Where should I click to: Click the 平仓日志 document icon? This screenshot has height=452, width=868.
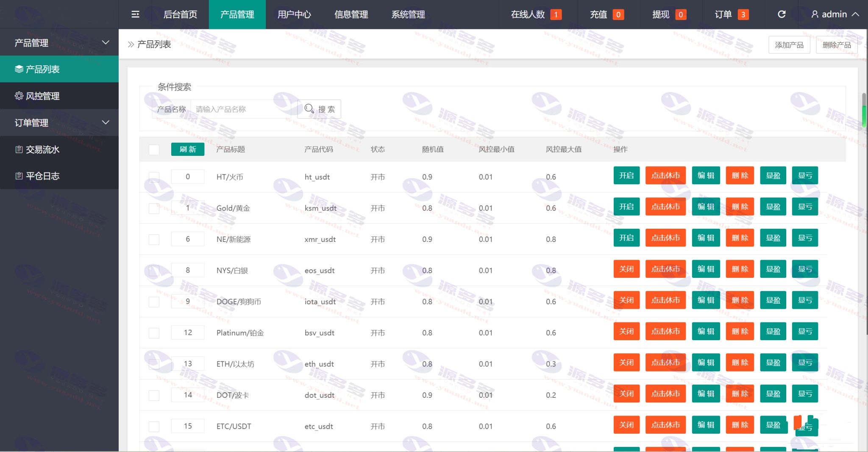tap(19, 176)
